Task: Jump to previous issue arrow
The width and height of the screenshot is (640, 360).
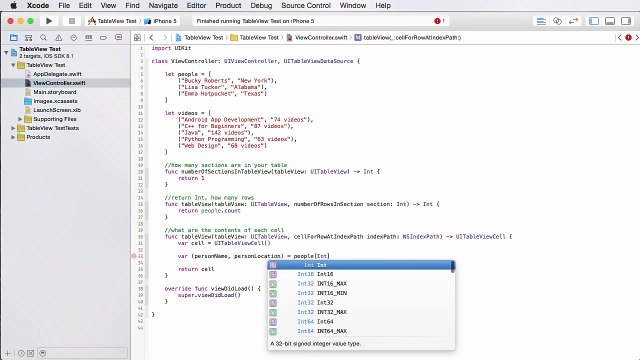Action: pyautogui.click(x=620, y=38)
